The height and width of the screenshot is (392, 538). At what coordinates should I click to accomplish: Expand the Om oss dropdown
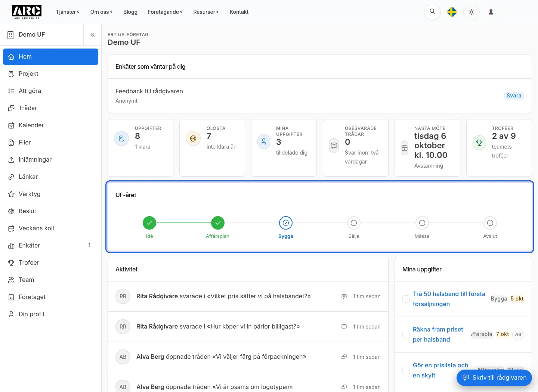click(x=101, y=12)
